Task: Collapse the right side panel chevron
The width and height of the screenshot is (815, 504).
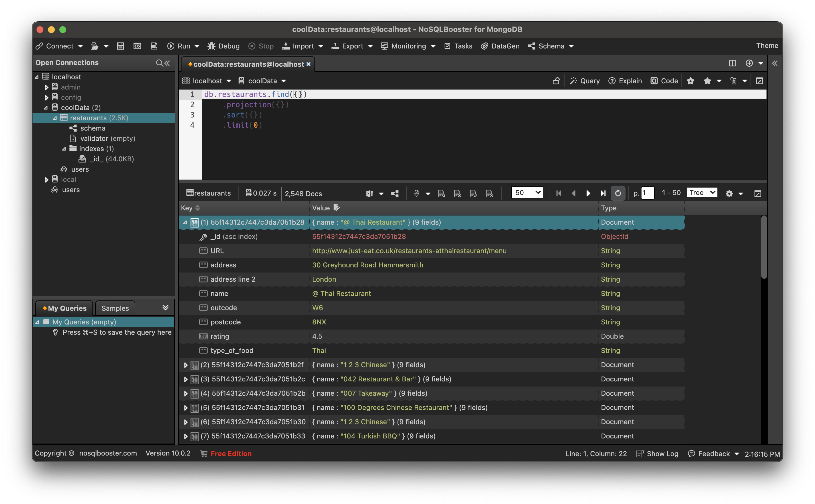Action: coord(775,63)
